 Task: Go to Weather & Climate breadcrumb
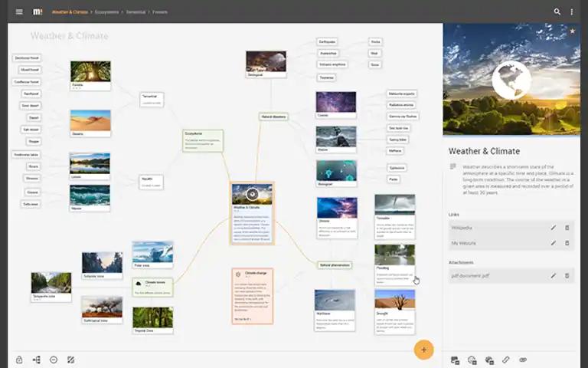70,12
